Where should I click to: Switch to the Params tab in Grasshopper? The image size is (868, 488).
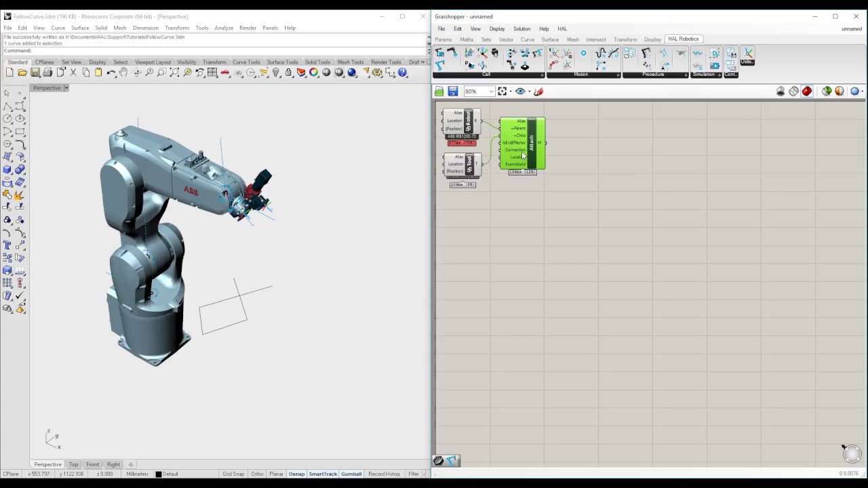tap(443, 39)
